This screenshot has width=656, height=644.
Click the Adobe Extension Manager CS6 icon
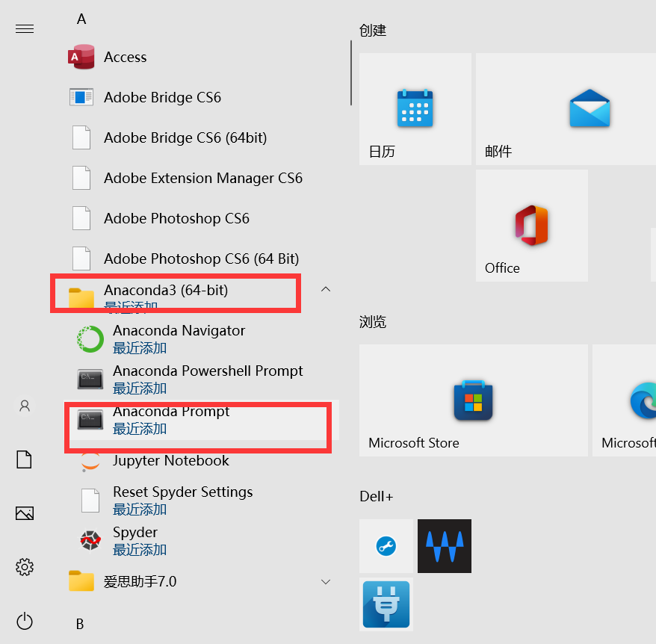click(x=81, y=178)
